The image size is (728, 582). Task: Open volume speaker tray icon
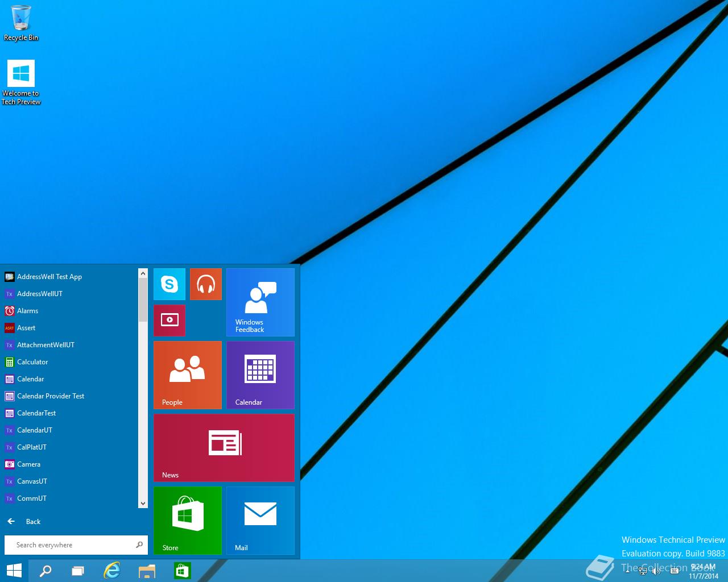[657, 571]
